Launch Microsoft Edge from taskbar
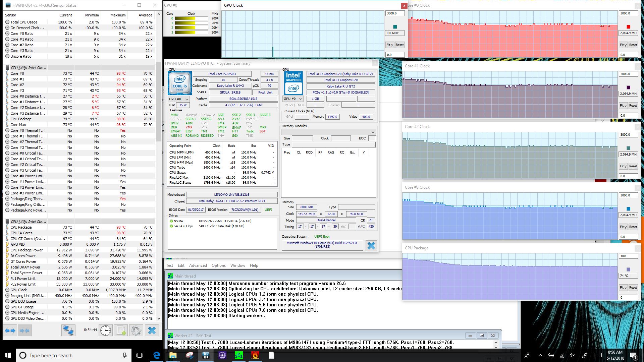Image resolution: width=644 pixels, height=362 pixels. point(157,355)
